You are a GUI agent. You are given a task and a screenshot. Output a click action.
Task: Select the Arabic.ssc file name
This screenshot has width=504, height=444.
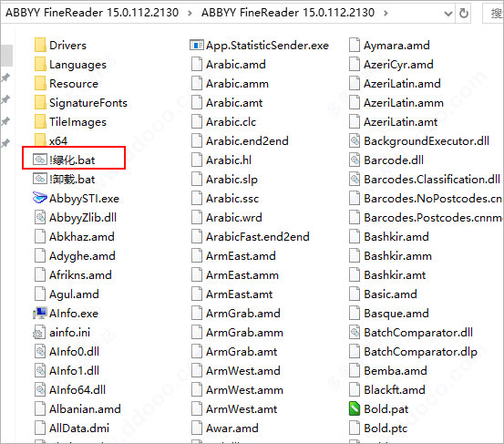point(232,199)
